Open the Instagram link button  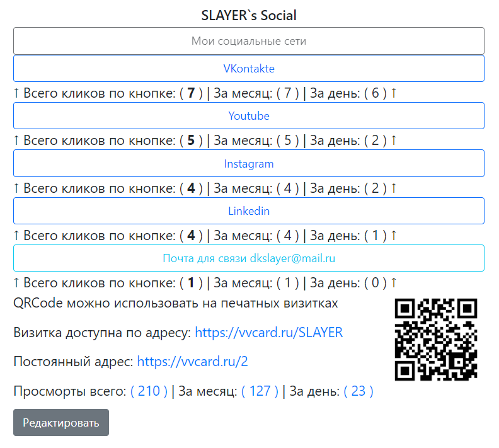pyautogui.click(x=248, y=163)
